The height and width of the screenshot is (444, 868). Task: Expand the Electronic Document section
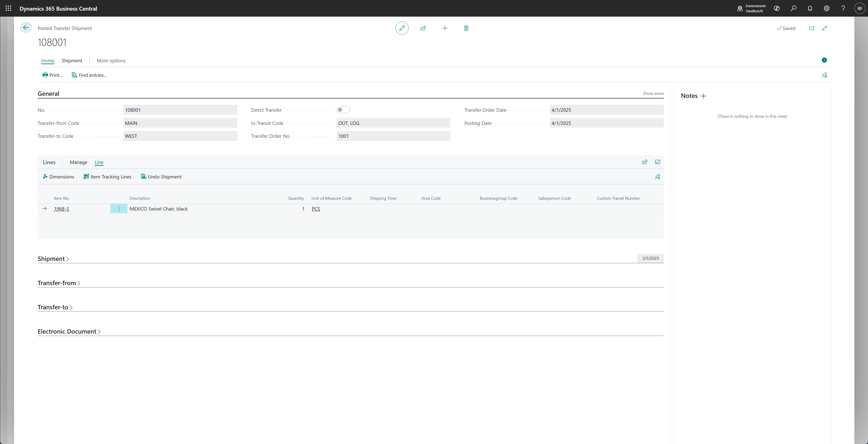[x=69, y=332]
